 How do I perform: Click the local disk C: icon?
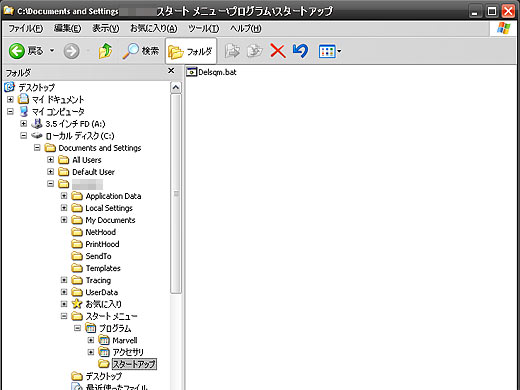click(x=37, y=136)
